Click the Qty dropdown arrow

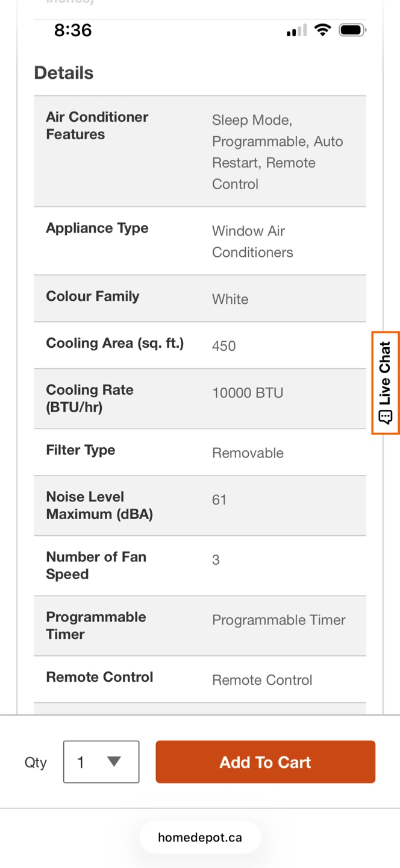114,761
